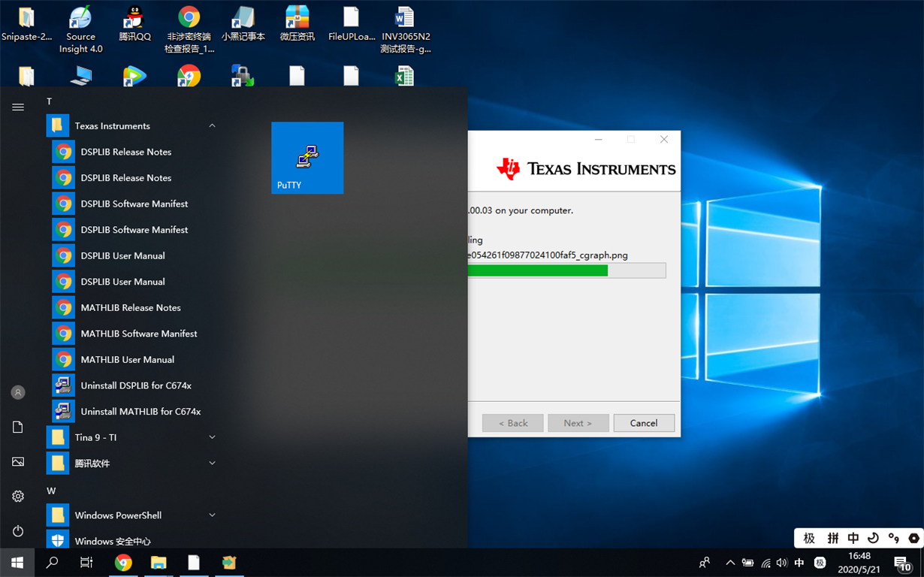Open the network Wi-Fi tray icon

765,563
